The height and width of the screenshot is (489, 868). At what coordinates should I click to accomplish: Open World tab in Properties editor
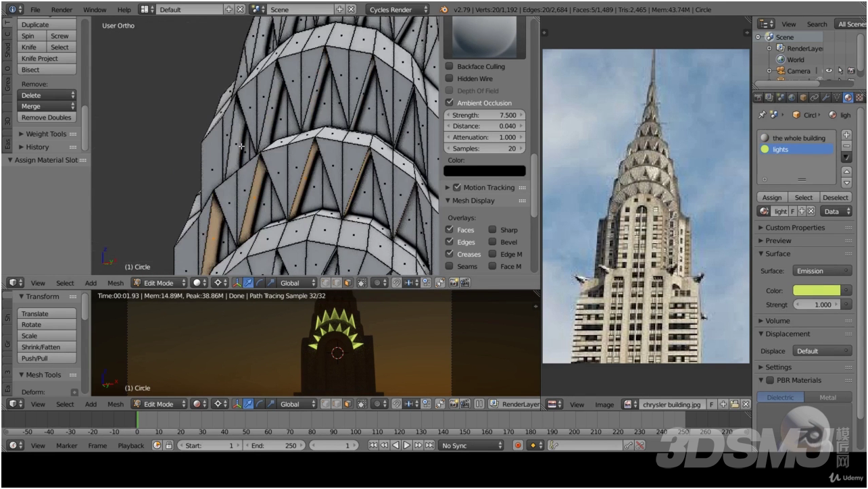click(792, 97)
